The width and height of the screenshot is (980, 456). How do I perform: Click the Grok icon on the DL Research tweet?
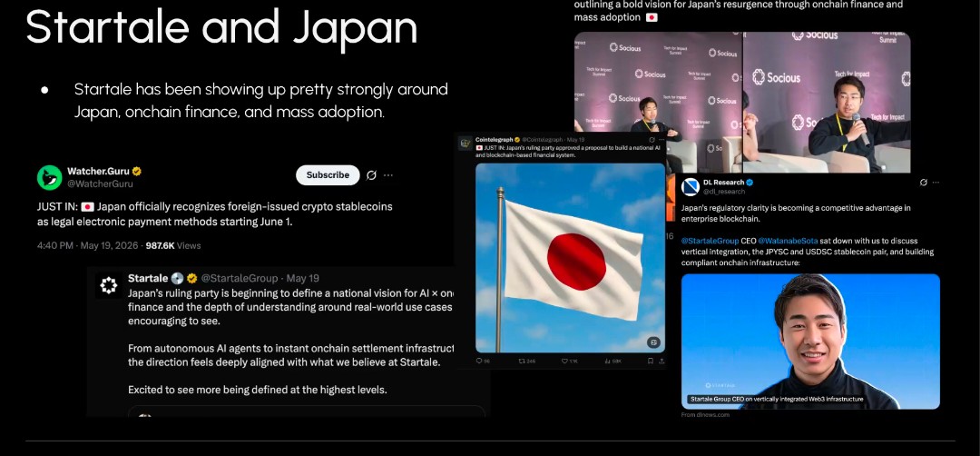(x=924, y=182)
